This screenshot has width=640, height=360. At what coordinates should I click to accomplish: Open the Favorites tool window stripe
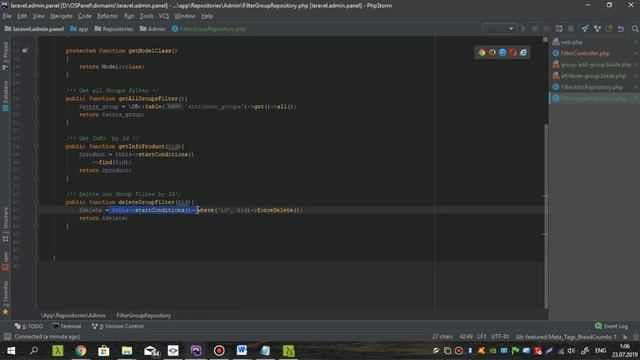[x=5, y=298]
